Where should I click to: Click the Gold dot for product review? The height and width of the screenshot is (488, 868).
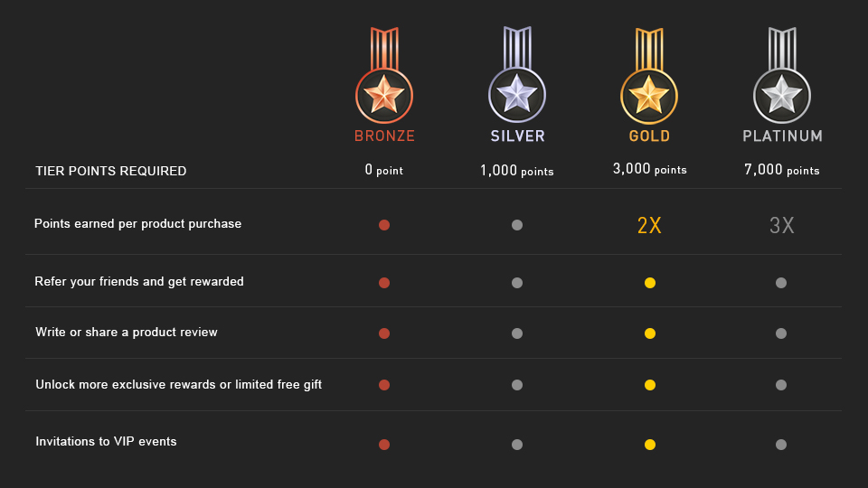(649, 333)
